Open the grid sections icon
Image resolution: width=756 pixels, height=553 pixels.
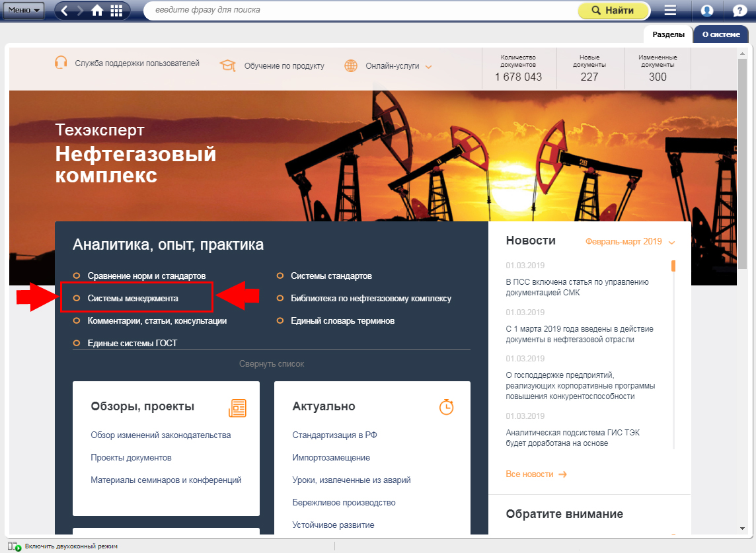[x=116, y=11]
